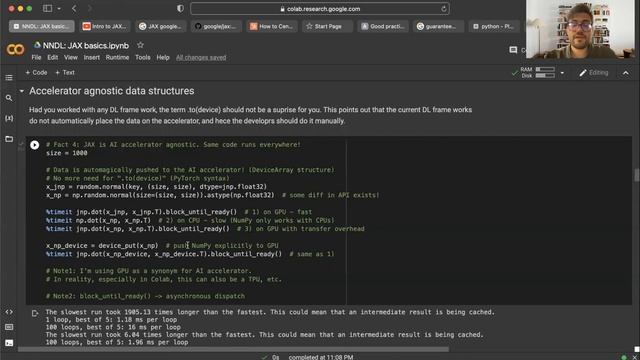This screenshot has width=640, height=360.
Task: Switch to the python - Pl tab
Action: click(x=494, y=26)
